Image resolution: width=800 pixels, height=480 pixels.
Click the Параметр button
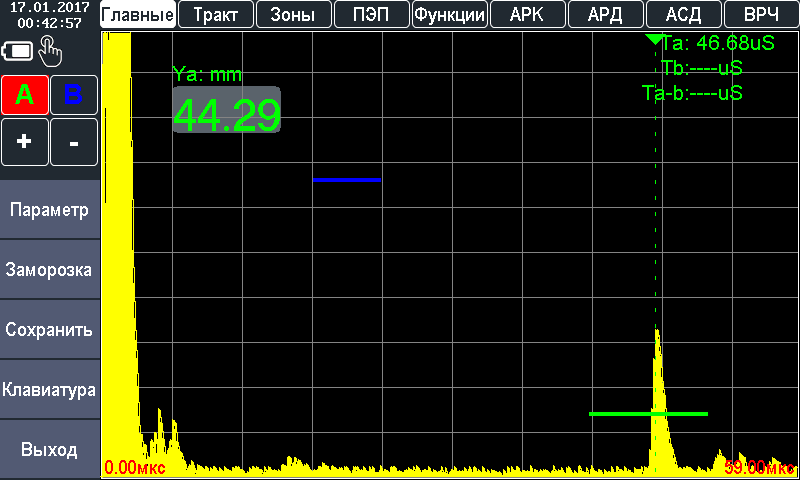point(50,210)
